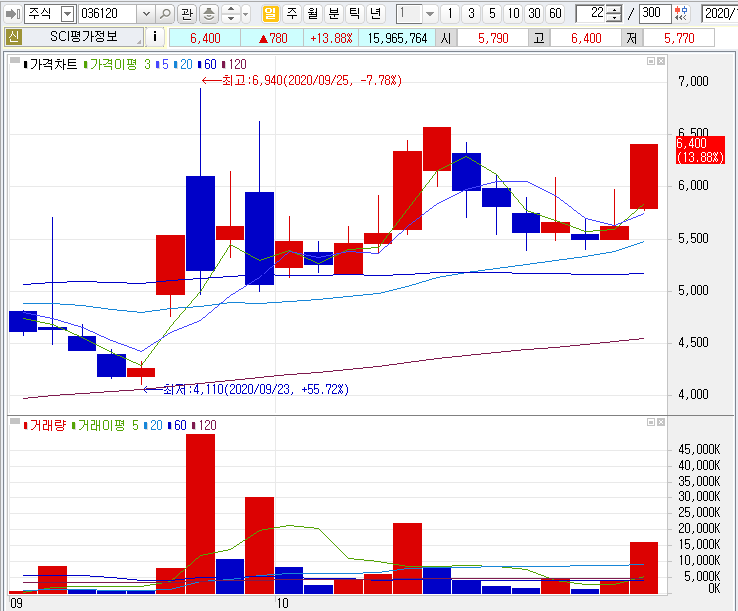Click the total bar count field showing 300
This screenshot has height=611, width=738.
[655, 14]
